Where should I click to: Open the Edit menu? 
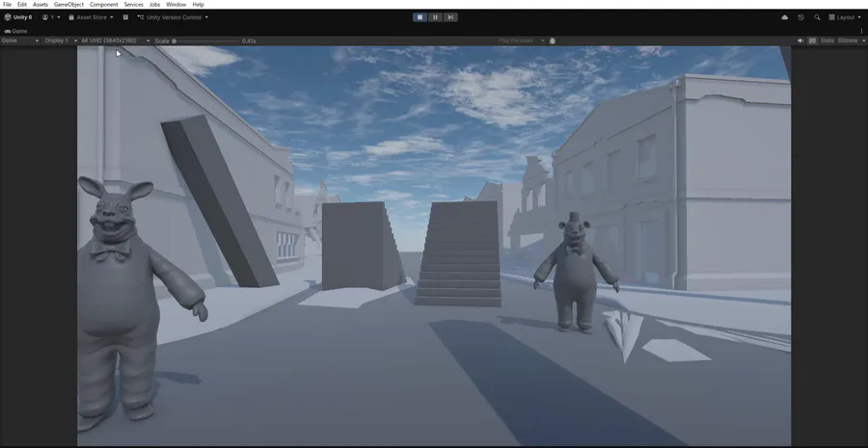22,5
